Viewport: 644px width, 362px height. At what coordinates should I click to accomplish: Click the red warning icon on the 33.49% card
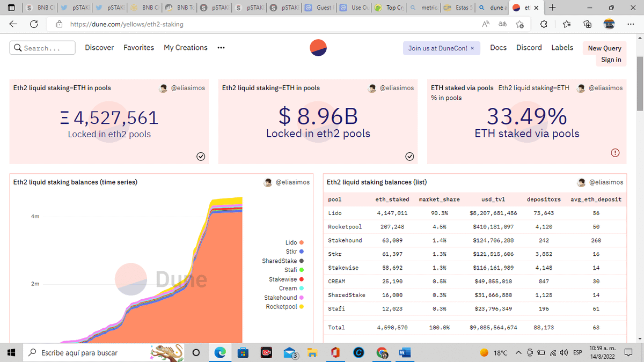[x=615, y=153]
